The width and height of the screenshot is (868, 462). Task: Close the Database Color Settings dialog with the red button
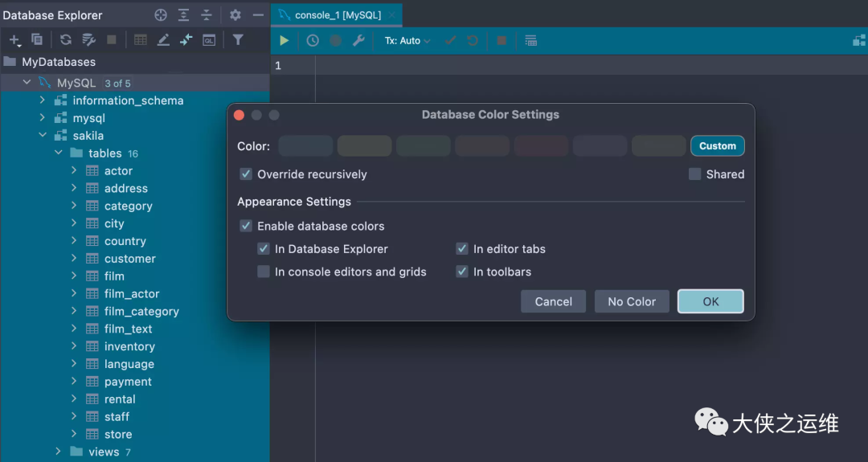click(240, 115)
